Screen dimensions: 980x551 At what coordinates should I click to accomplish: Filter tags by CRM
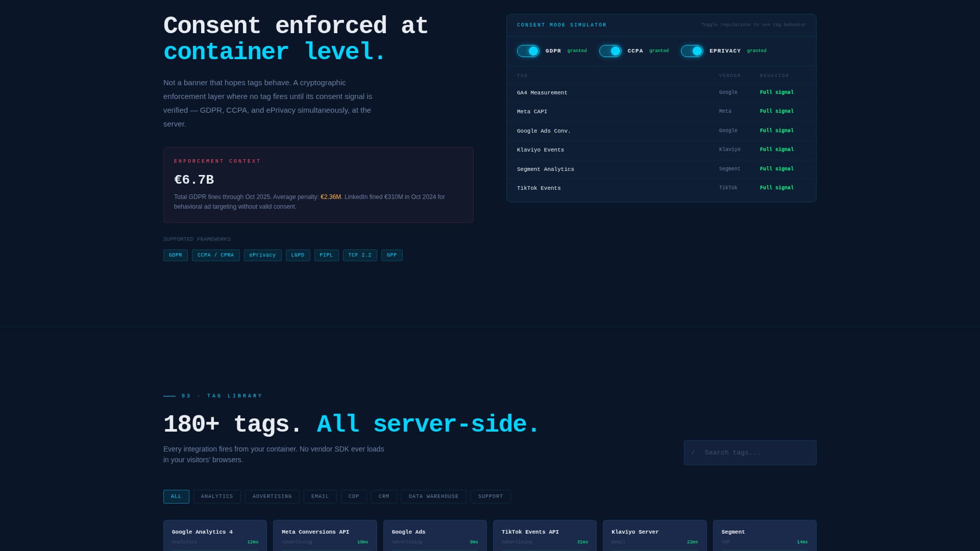(x=384, y=496)
